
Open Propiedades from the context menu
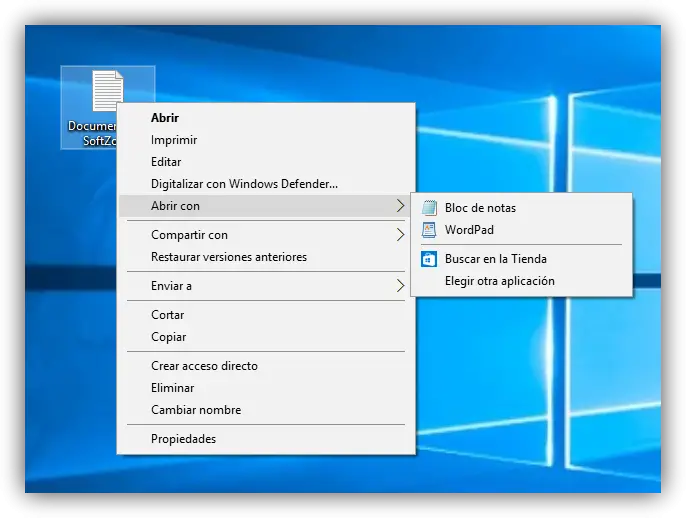(266, 439)
